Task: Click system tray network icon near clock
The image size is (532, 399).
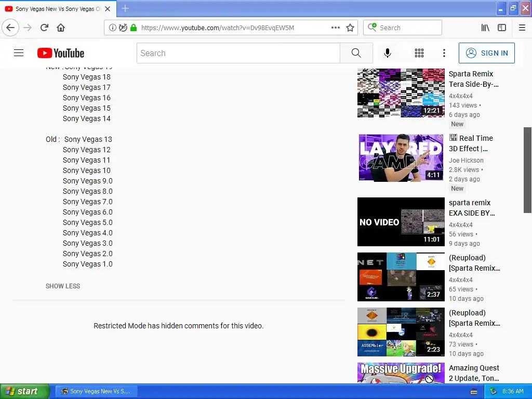Action: point(494,391)
